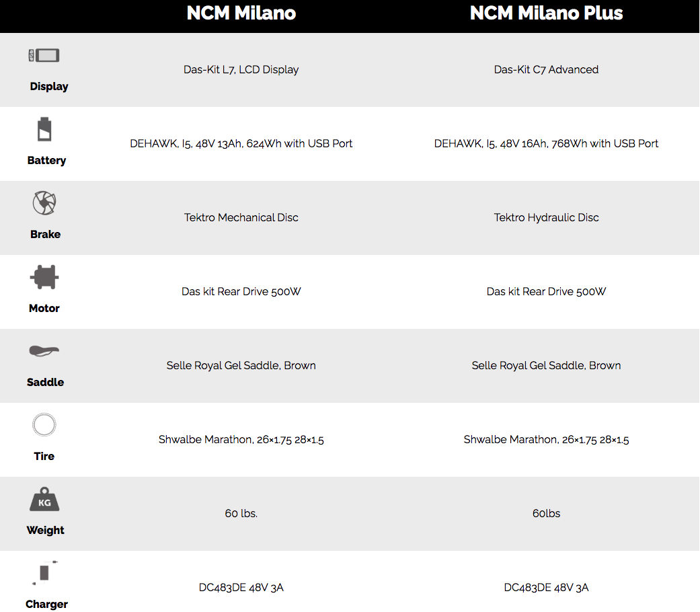Click the NCM Milano Plus column header
This screenshot has height=612, width=700.
[x=546, y=13]
